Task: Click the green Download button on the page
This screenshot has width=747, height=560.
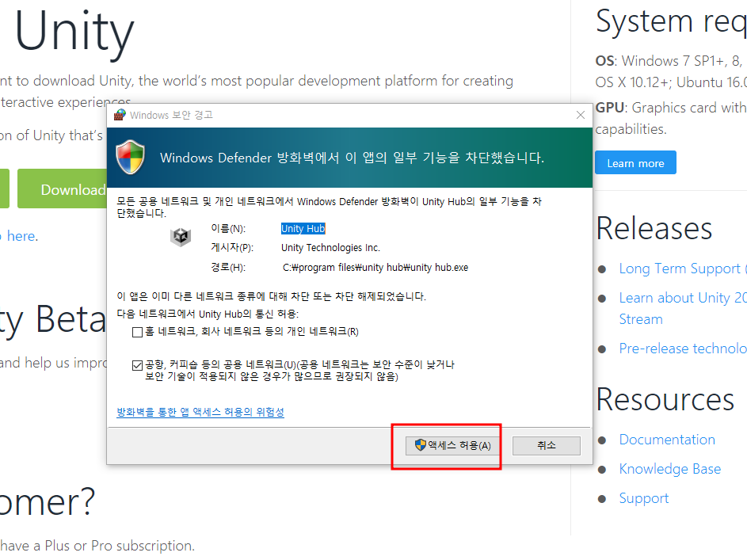Action: [x=63, y=189]
